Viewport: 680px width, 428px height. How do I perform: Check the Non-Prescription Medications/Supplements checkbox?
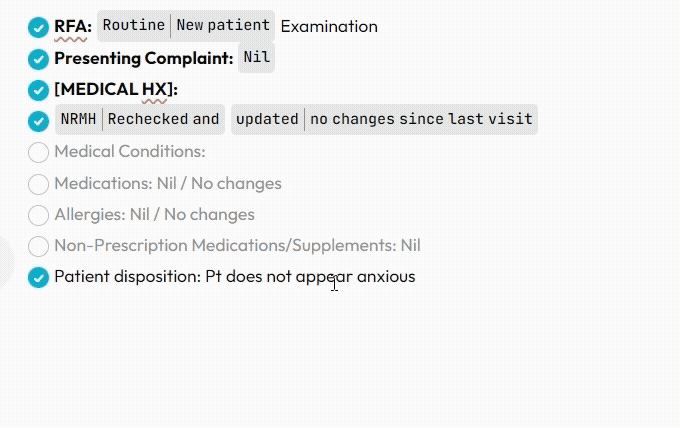click(x=38, y=246)
